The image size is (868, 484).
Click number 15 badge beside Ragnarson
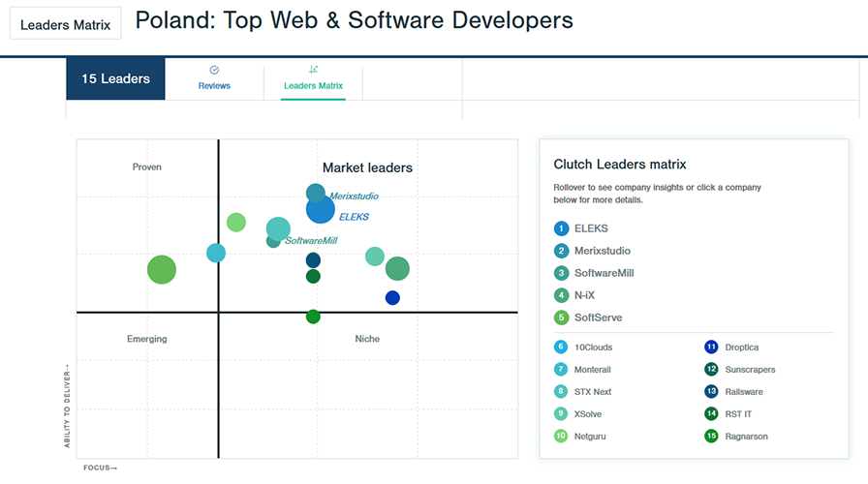(711, 436)
